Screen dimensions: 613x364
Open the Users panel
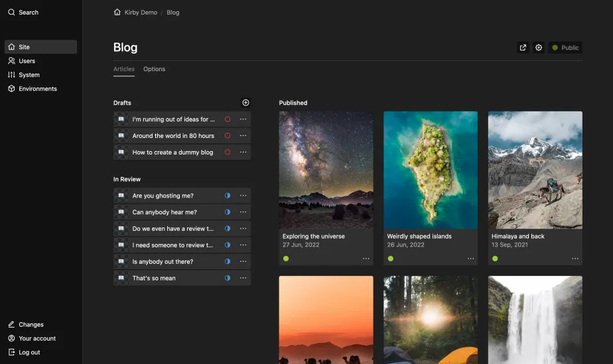click(27, 61)
